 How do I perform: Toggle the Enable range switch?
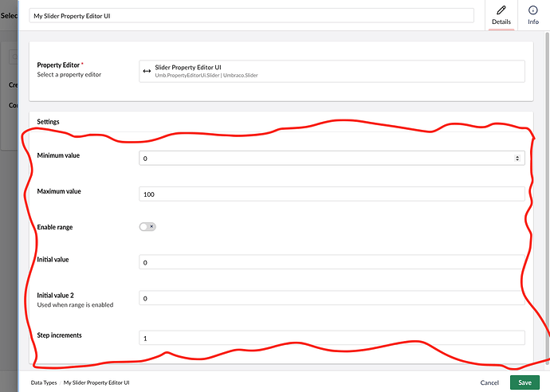point(147,226)
